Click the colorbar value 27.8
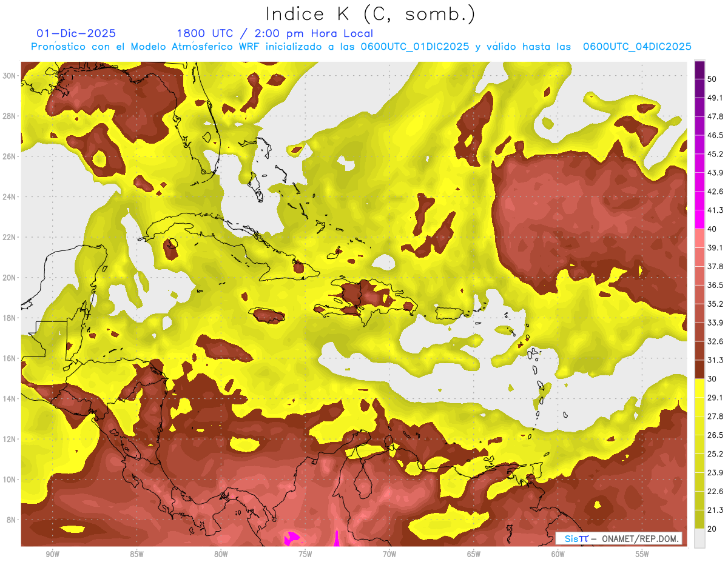The width and height of the screenshot is (728, 562). [x=715, y=416]
